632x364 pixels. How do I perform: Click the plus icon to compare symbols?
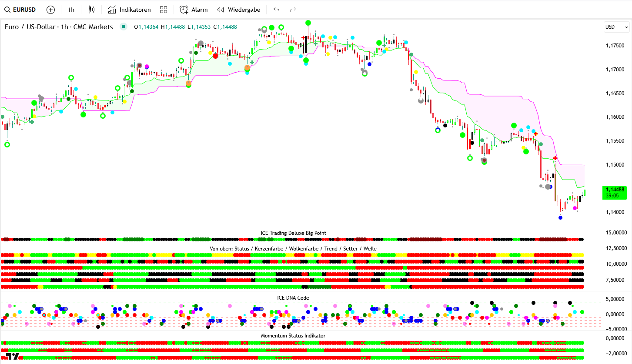pyautogui.click(x=50, y=10)
